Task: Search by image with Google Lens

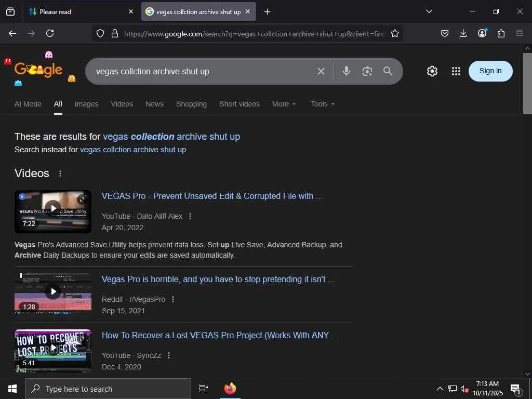Action: pos(367,71)
